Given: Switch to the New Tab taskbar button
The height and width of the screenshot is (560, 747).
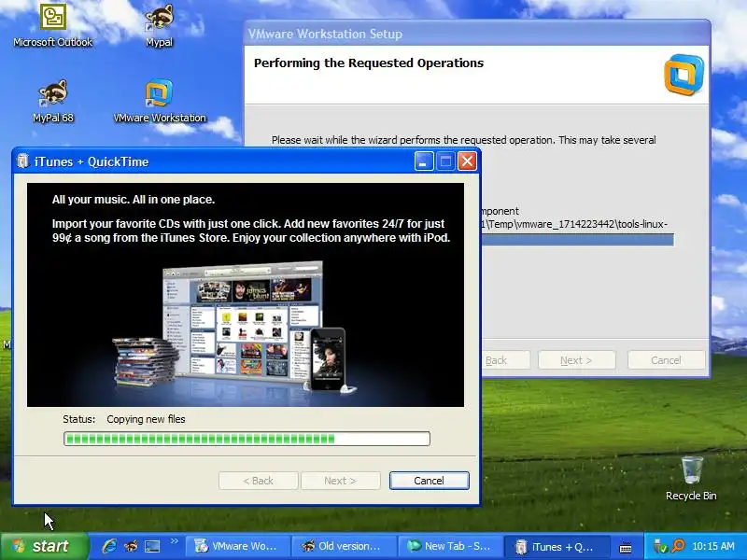Looking at the screenshot, I should [449, 546].
